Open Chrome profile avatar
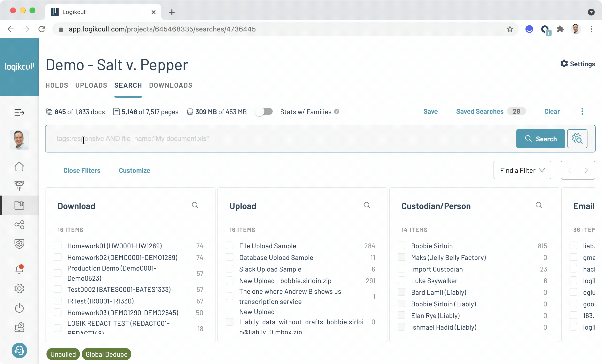Image resolution: width=602 pixels, height=364 pixels. tap(576, 29)
